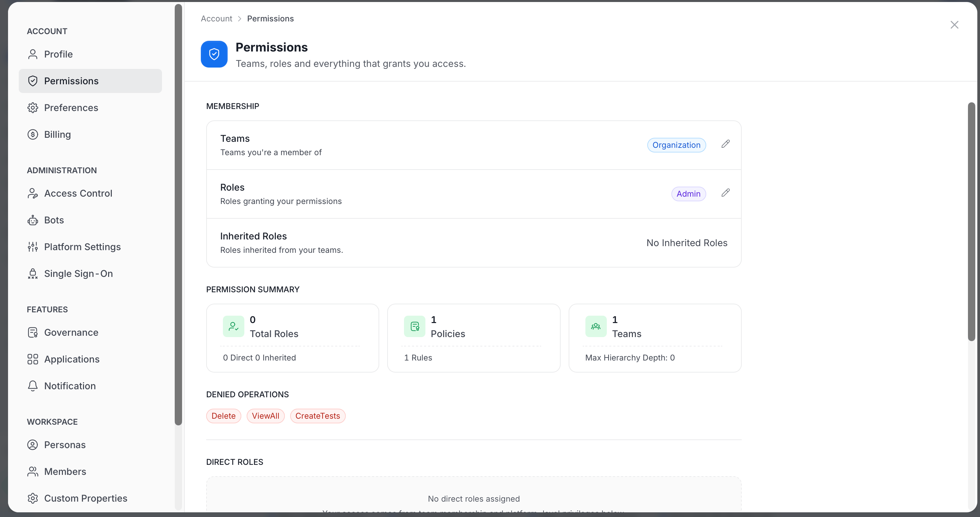The image size is (980, 517).
Task: Click the Delete denied operation tag
Action: (224, 416)
